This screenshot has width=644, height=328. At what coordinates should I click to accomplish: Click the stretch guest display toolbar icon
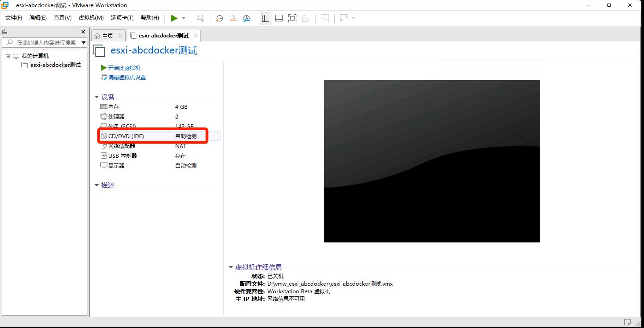coord(344,18)
